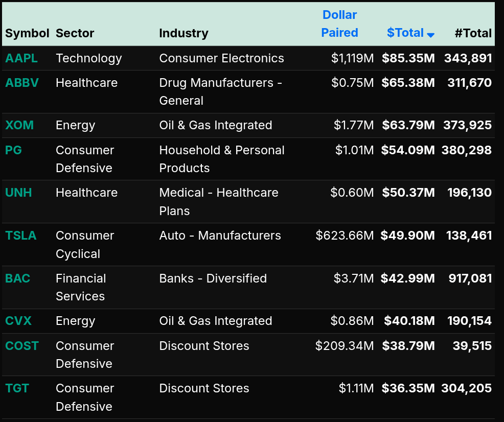Sort by Symbol column header
Viewport: 504px width, 422px height.
point(27,33)
